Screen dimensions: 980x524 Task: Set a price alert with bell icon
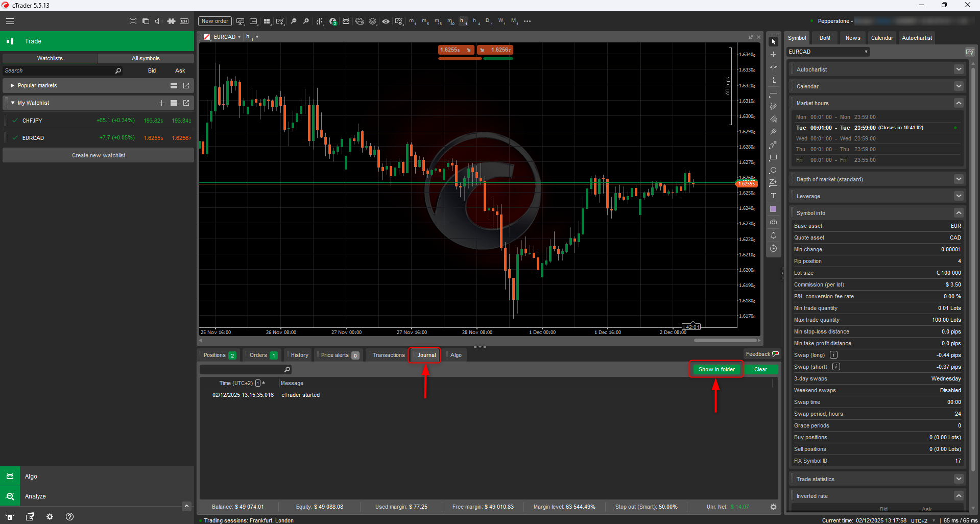[773, 235]
